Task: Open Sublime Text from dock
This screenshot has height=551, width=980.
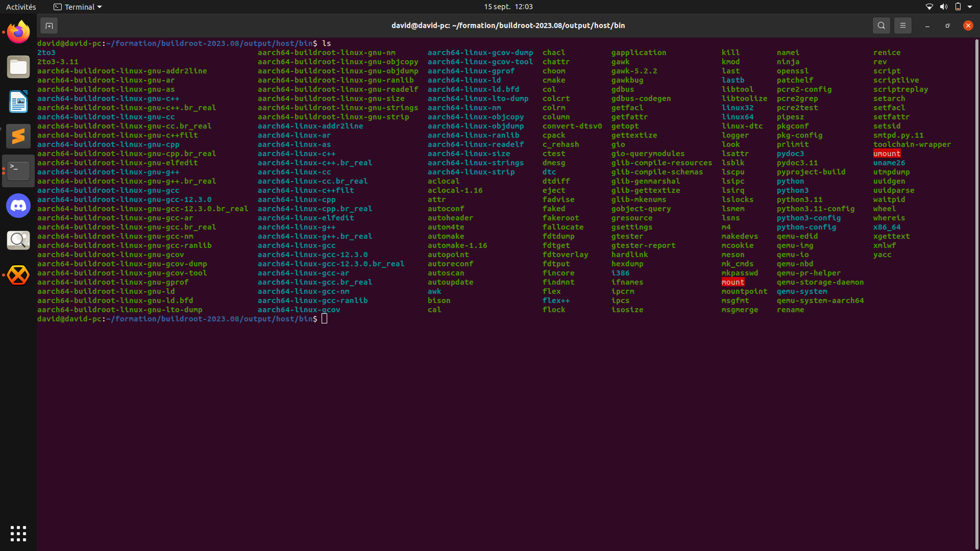Action: (x=18, y=136)
